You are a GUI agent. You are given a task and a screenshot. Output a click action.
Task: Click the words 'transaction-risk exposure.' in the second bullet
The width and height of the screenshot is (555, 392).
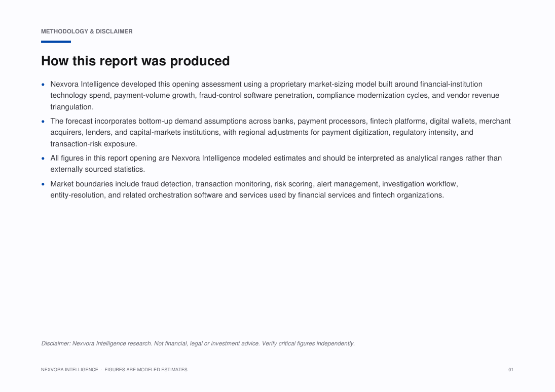[x=93, y=144]
